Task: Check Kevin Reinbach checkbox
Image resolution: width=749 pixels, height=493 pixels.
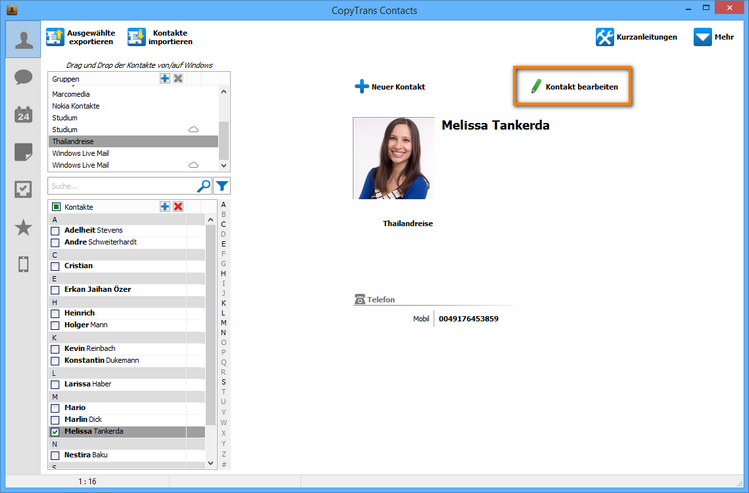Action: pyautogui.click(x=55, y=349)
